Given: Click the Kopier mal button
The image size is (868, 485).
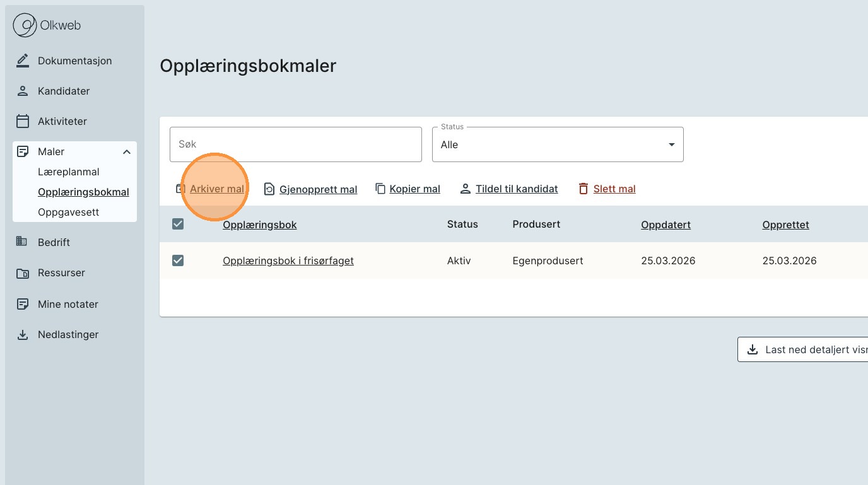Looking at the screenshot, I should 414,189.
